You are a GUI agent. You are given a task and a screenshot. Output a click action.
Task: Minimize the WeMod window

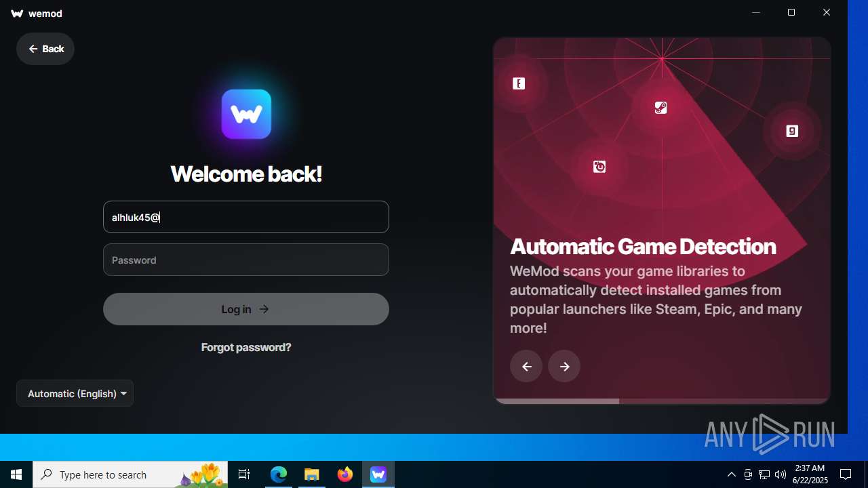(756, 12)
